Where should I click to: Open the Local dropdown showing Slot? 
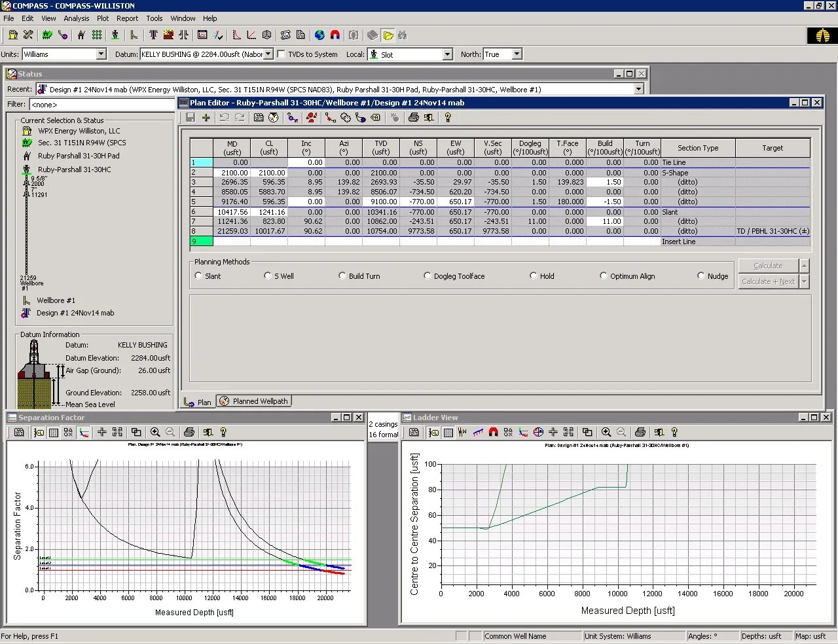coord(448,54)
